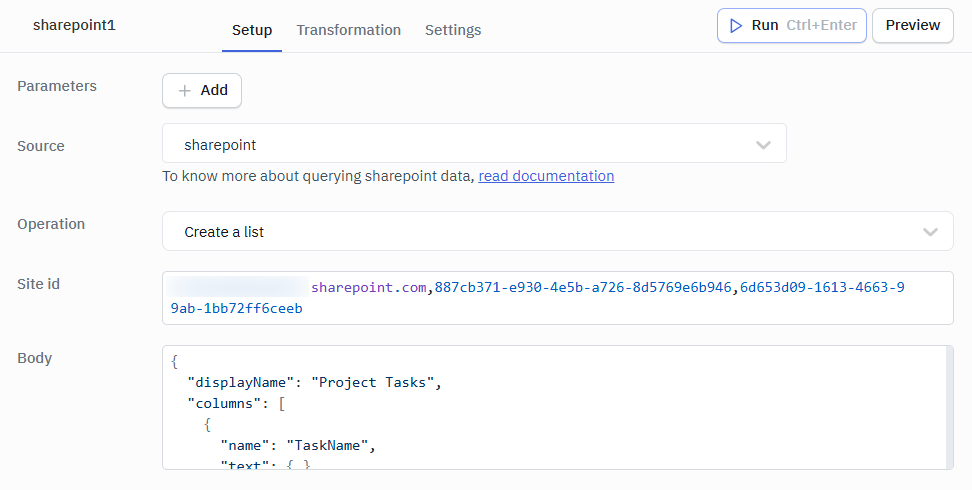This screenshot has height=490, width=972.
Task: Click the Operation label
Action: click(x=51, y=225)
